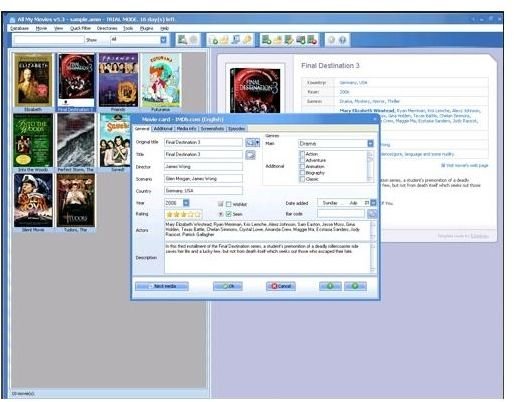This screenshot has height=402, width=514.
Task: Click the Country field with Germany, USA
Action: tap(203, 191)
